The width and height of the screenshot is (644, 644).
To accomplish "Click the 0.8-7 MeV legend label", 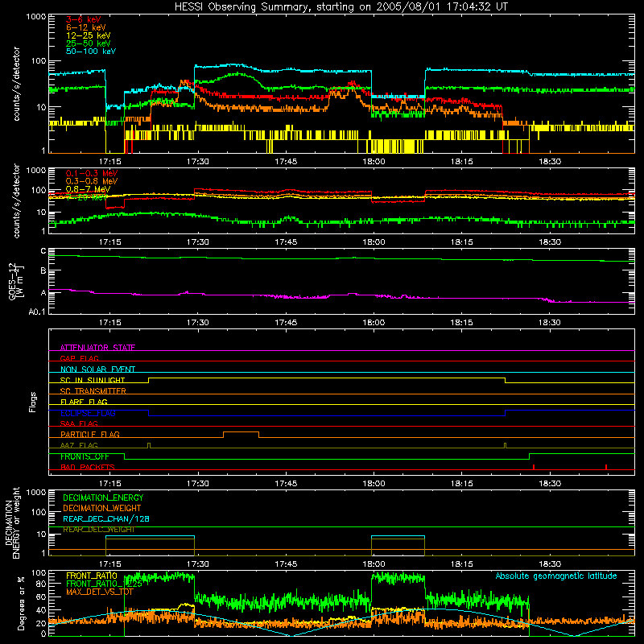I will pyautogui.click(x=88, y=189).
